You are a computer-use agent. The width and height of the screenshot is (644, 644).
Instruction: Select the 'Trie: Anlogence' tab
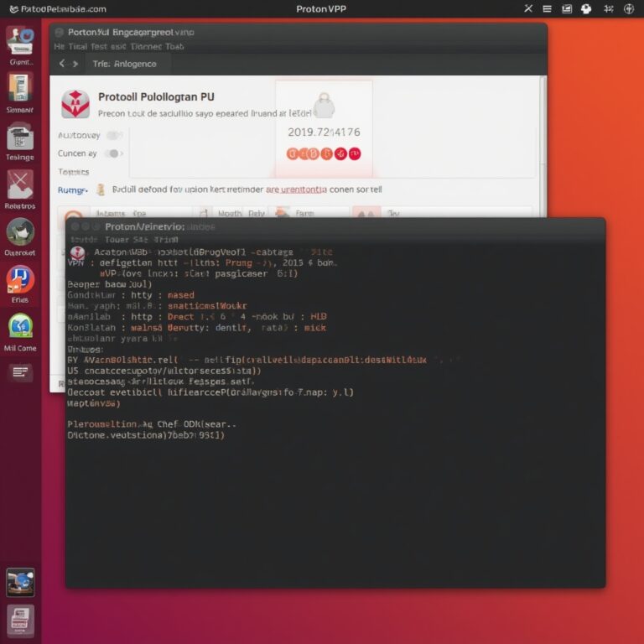pyautogui.click(x=124, y=64)
